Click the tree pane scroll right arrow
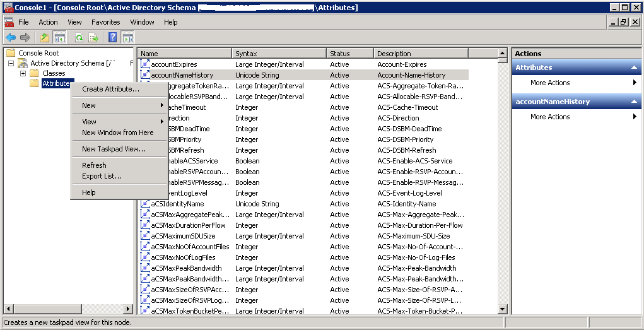The height and width of the screenshot is (330, 644). 128,309
